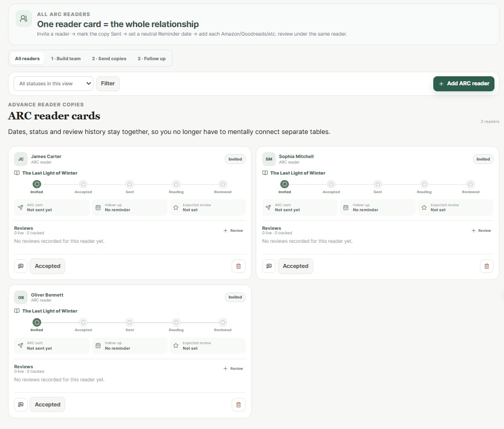The image size is (504, 429).
Task: Delete James Carter with trash icon
Action: [239, 266]
